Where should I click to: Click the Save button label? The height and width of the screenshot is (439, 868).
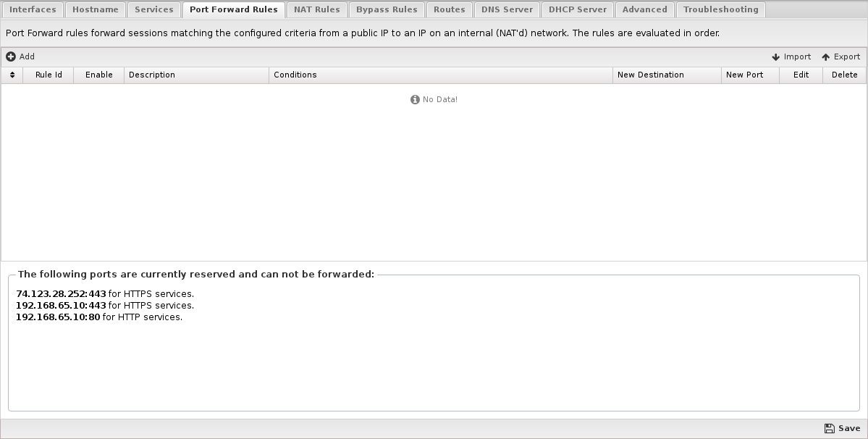849,428
